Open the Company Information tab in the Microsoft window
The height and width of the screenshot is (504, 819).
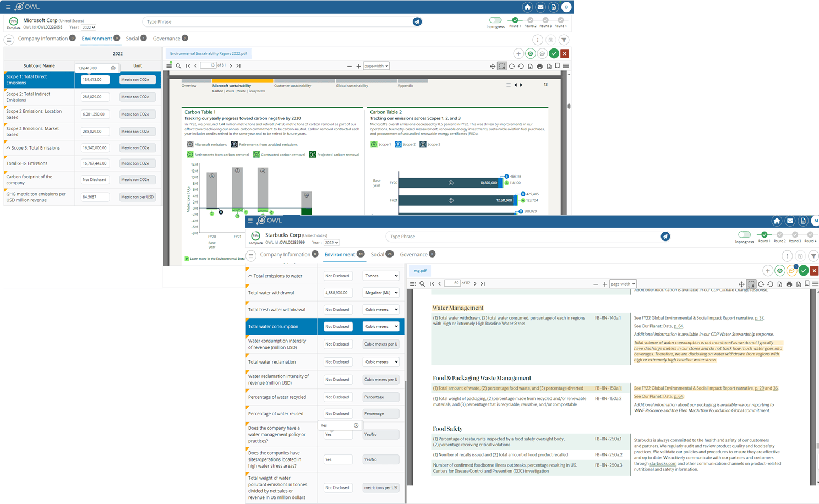pyautogui.click(x=42, y=39)
